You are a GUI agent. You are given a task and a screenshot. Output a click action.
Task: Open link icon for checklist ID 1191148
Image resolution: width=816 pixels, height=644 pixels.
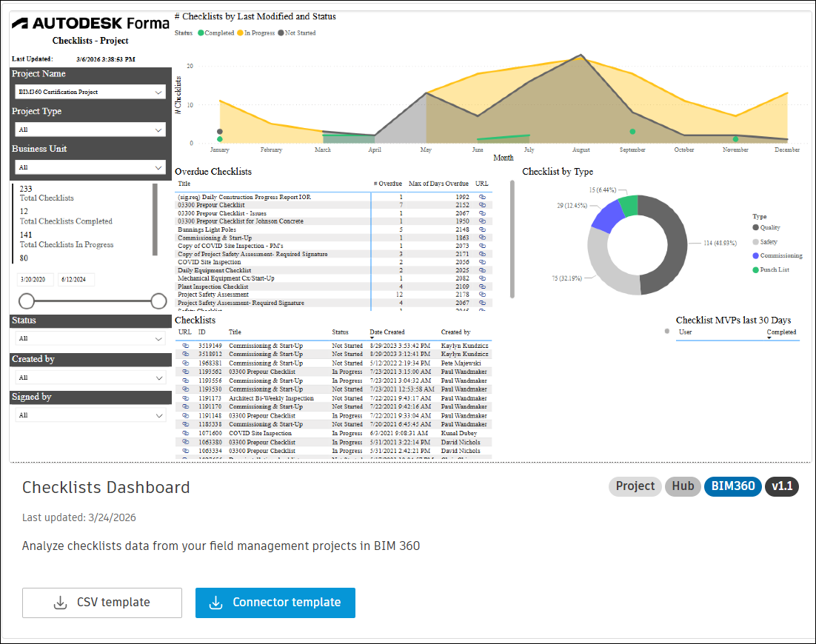coord(185,415)
